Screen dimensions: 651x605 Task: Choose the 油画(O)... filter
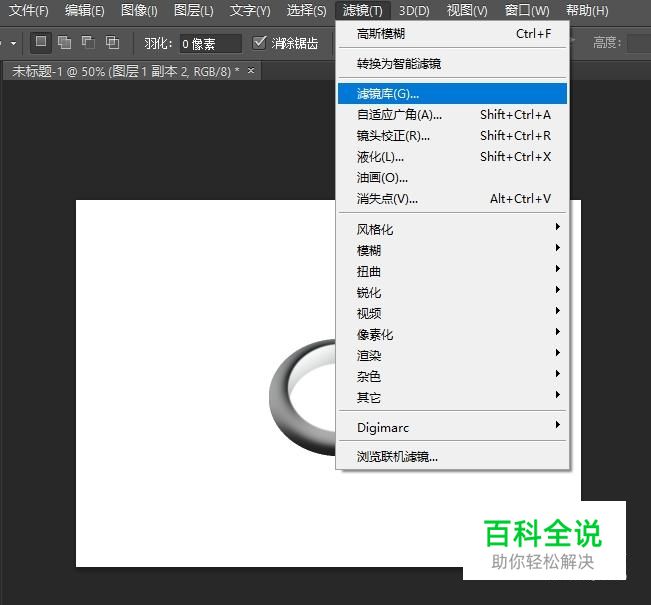453,178
